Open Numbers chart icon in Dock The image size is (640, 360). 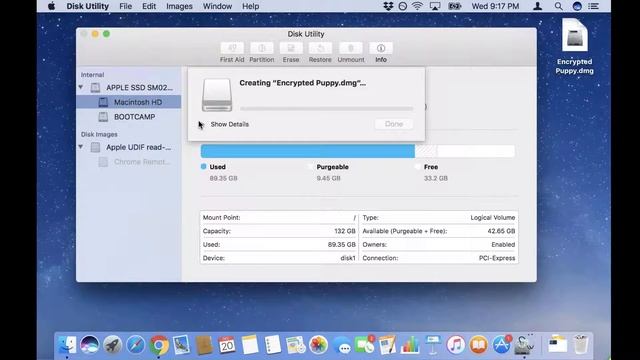point(410,345)
